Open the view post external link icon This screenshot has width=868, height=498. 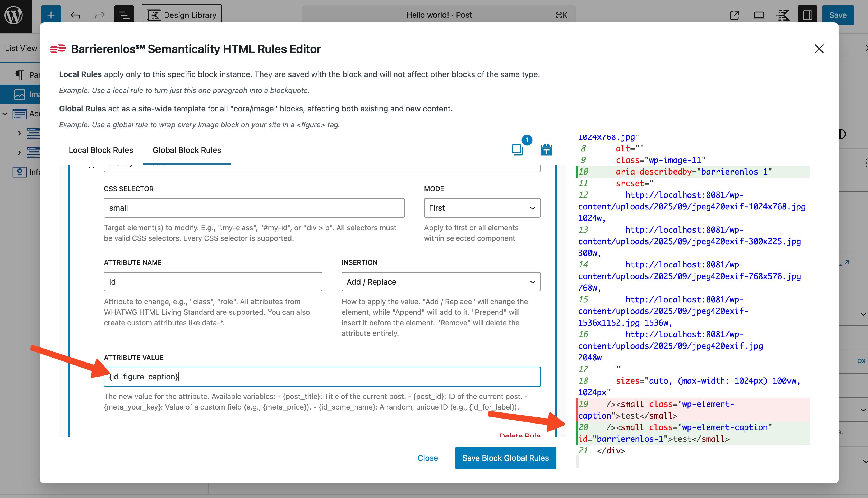coord(735,15)
